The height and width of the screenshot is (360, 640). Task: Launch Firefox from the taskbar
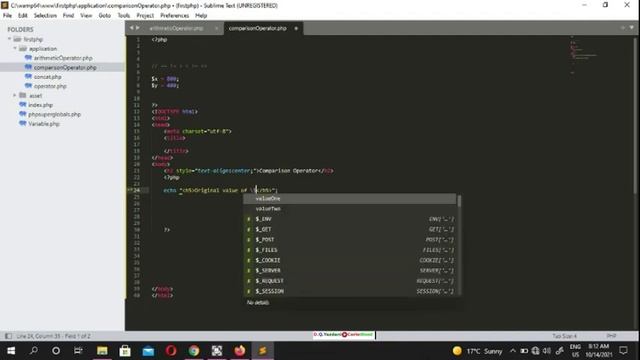point(240,351)
